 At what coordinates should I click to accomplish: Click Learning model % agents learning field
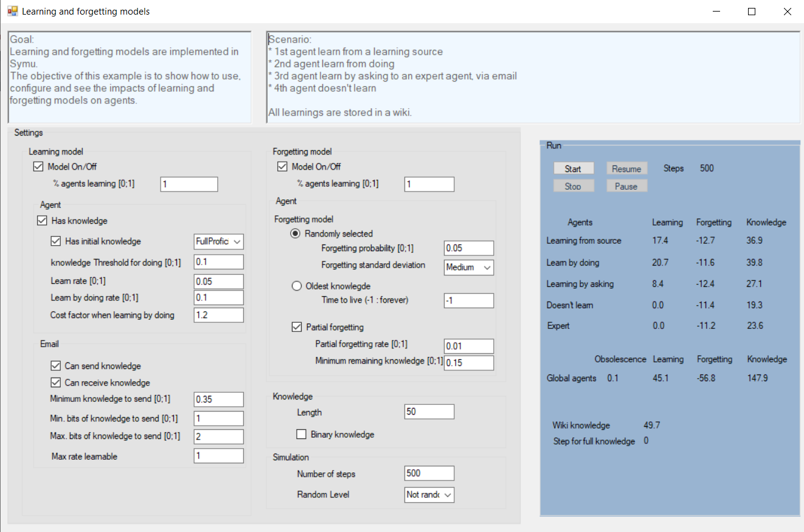click(189, 184)
